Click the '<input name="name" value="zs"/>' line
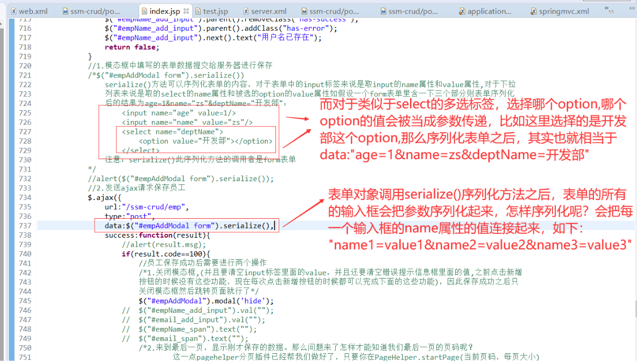 tap(187, 123)
